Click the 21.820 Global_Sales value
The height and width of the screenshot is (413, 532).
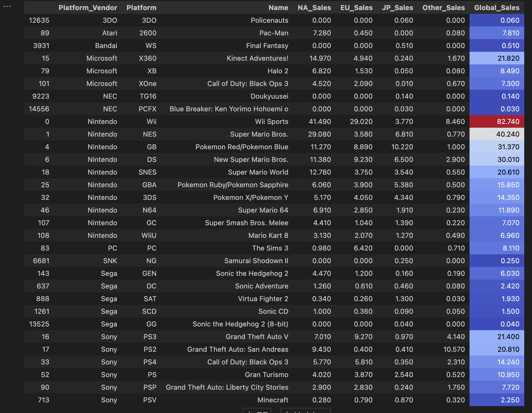509,58
